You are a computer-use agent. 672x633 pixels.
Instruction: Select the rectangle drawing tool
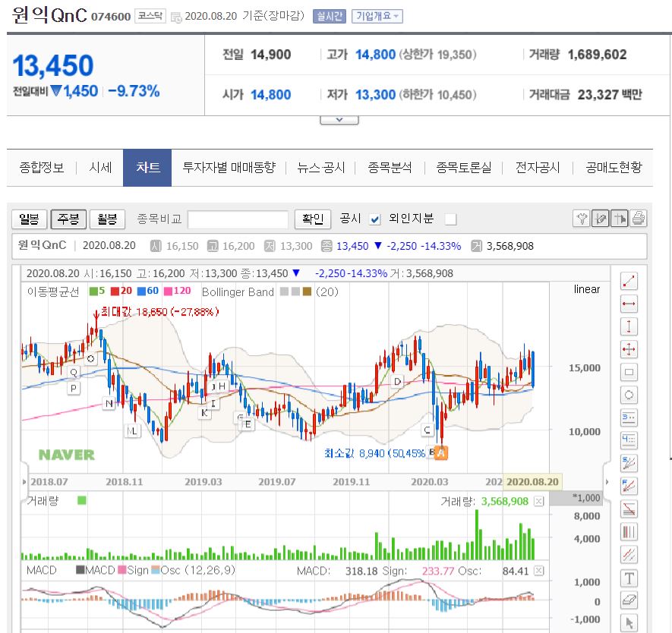tap(629, 372)
